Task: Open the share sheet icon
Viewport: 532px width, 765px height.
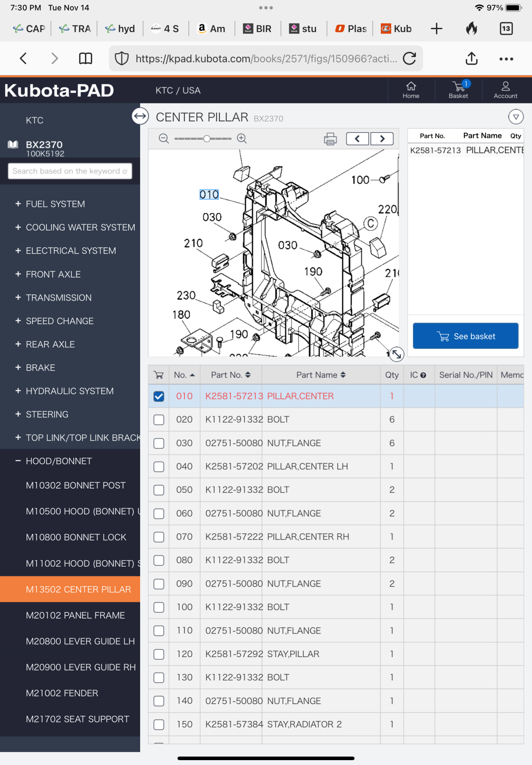Action: [x=471, y=58]
